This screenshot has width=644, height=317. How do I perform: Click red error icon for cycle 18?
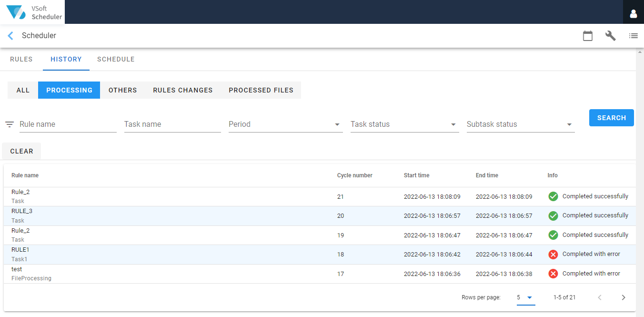coord(553,255)
